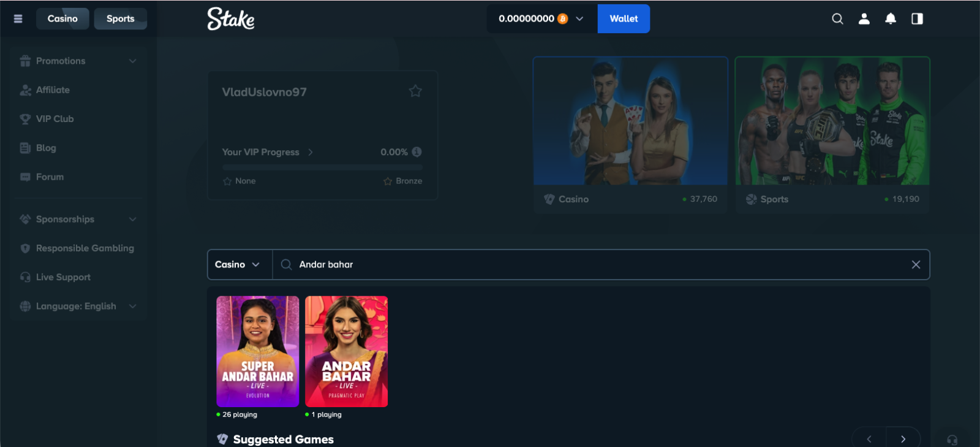The height and width of the screenshot is (447, 980).
Task: Open VIP Club in the sidebar
Action: tap(55, 119)
